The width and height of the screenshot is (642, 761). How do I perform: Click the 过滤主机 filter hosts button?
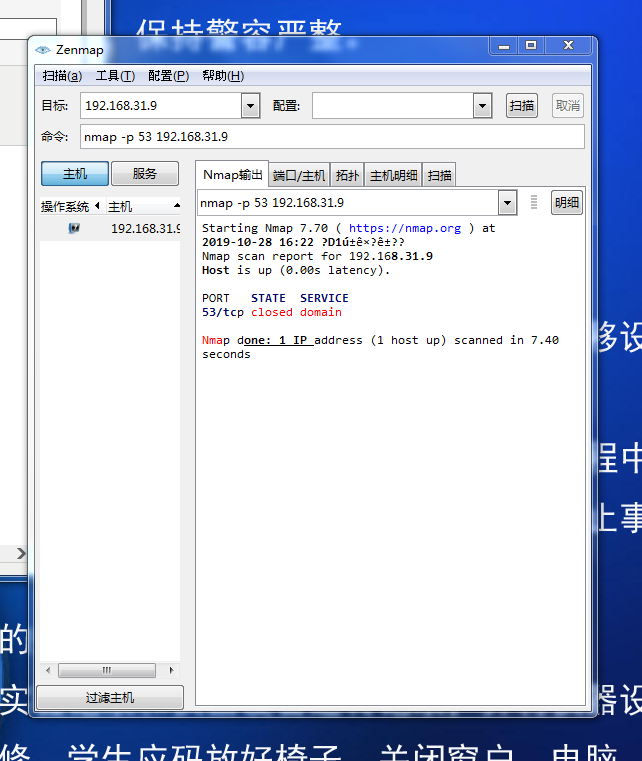(x=110, y=697)
